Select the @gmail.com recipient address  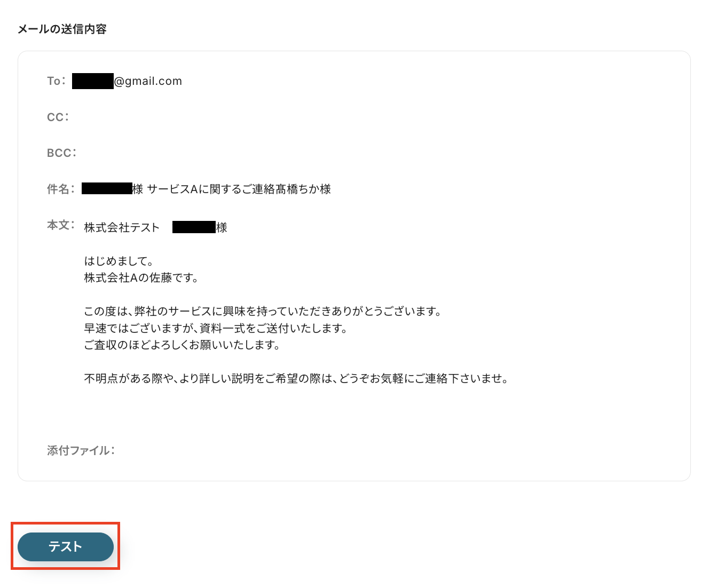(x=148, y=81)
